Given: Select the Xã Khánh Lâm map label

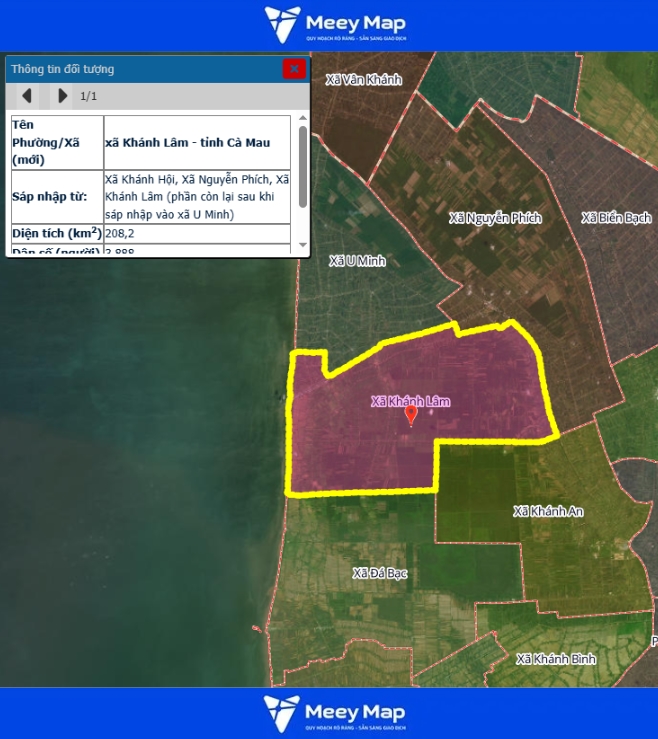Looking at the screenshot, I should (x=410, y=401).
